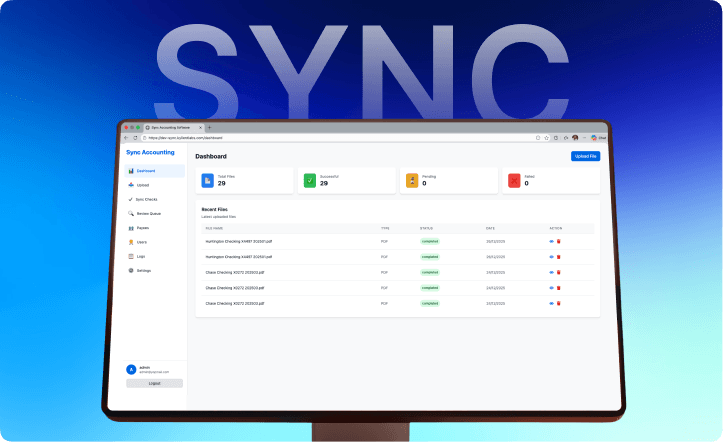Viewport: 723px width, 442px height.
Task: Delete the first Chase Checking file
Action: point(559,272)
